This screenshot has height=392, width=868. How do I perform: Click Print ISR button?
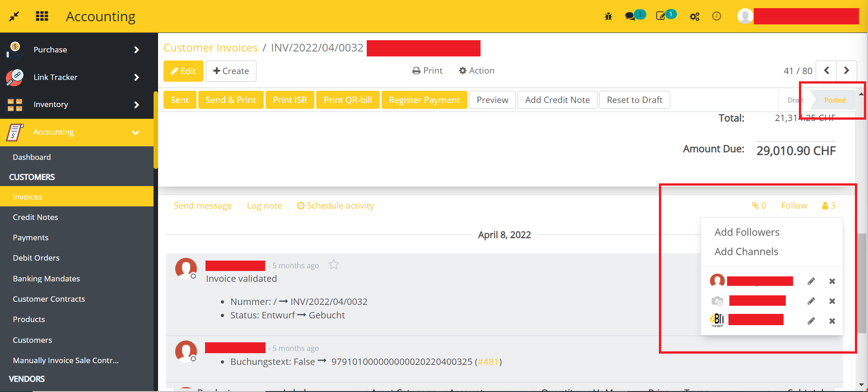click(x=290, y=100)
